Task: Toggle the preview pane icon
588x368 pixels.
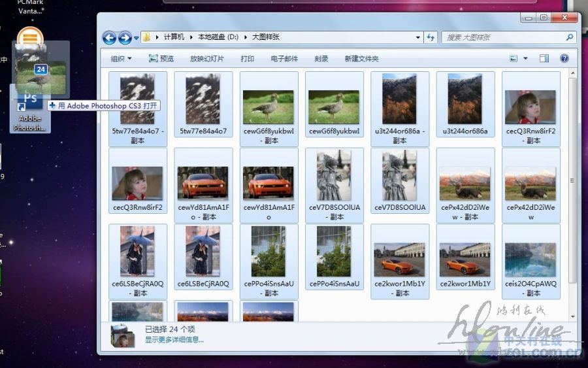Action: pos(544,59)
